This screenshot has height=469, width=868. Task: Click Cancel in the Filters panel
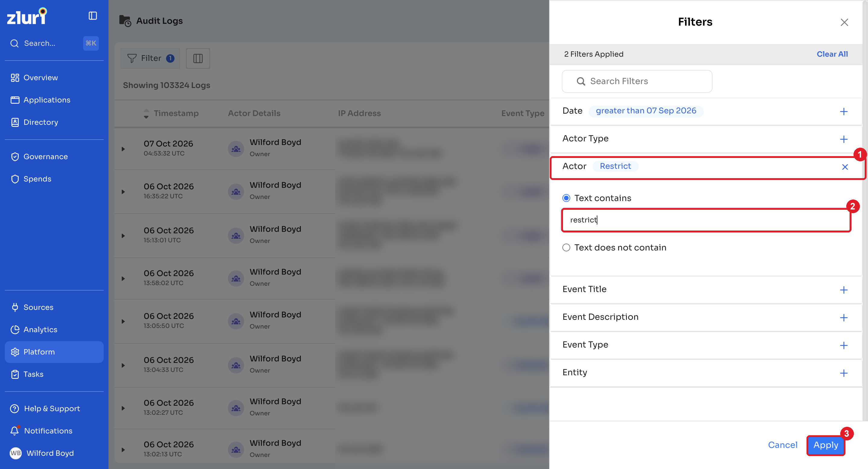point(782,445)
